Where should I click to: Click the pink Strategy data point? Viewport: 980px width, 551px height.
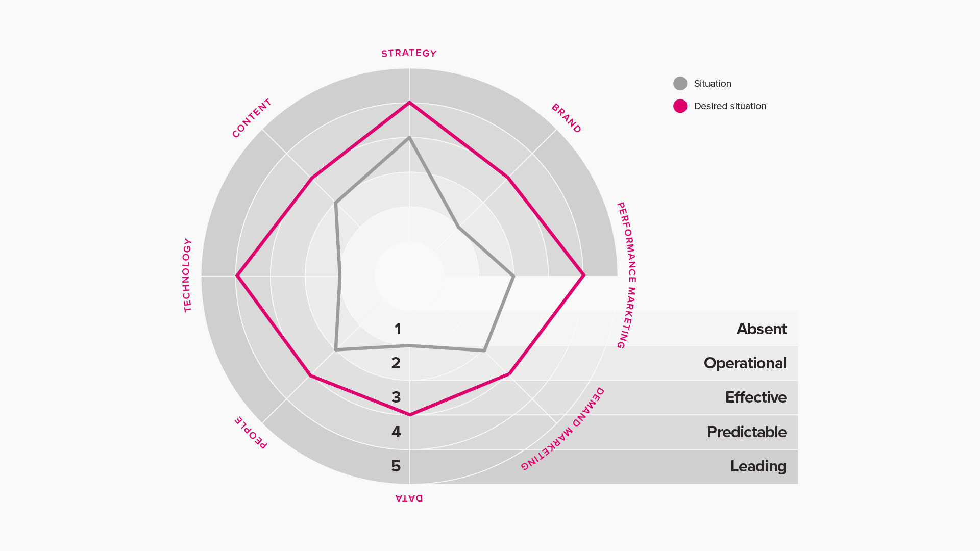[409, 103]
